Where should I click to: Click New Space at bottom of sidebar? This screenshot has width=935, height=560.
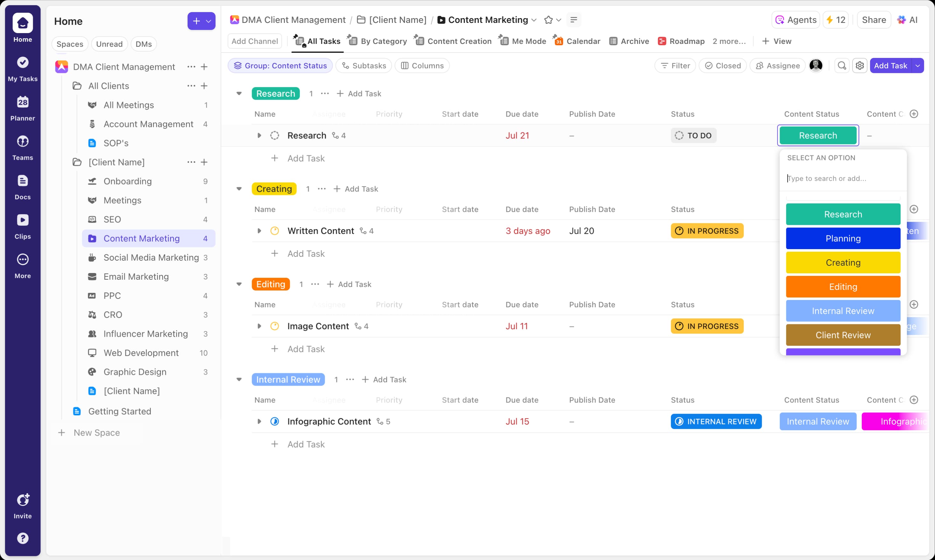pyautogui.click(x=96, y=432)
